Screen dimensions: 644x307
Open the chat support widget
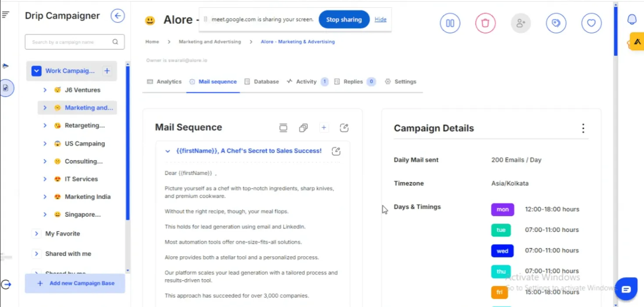tap(626, 289)
